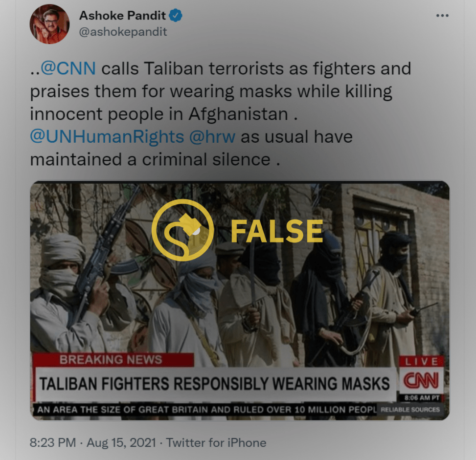Click the Ashoke Pandit display name
This screenshot has width=476, height=460.
(x=122, y=16)
